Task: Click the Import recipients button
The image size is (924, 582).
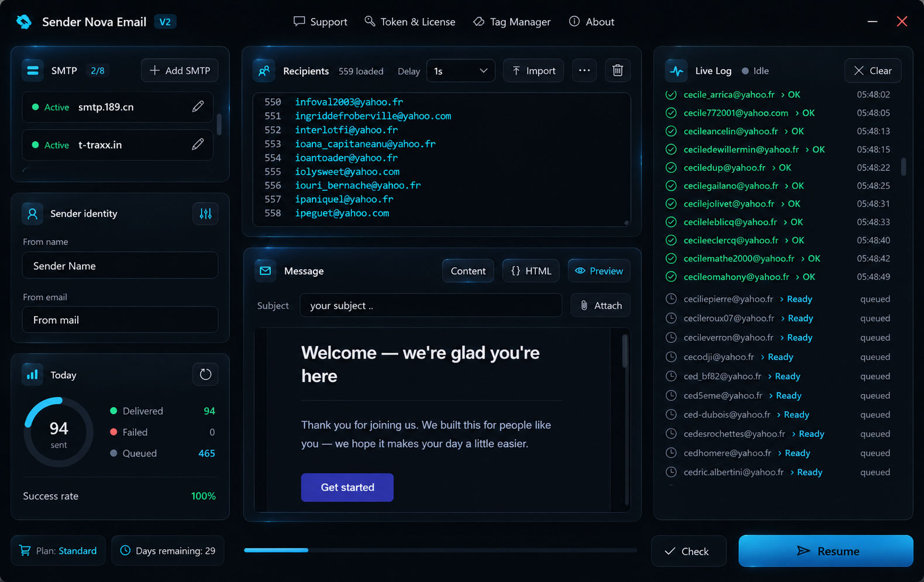Action: click(x=533, y=71)
